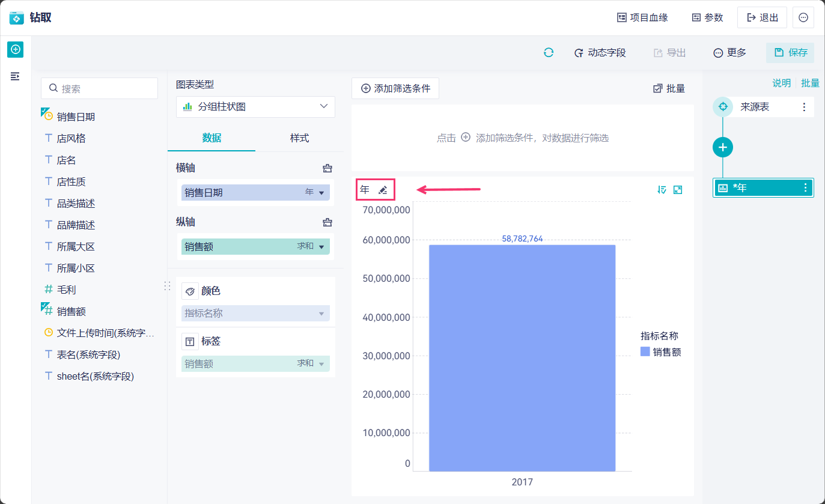
Task: Clear the 纵轴 fields with eraser icon
Action: [327, 222]
